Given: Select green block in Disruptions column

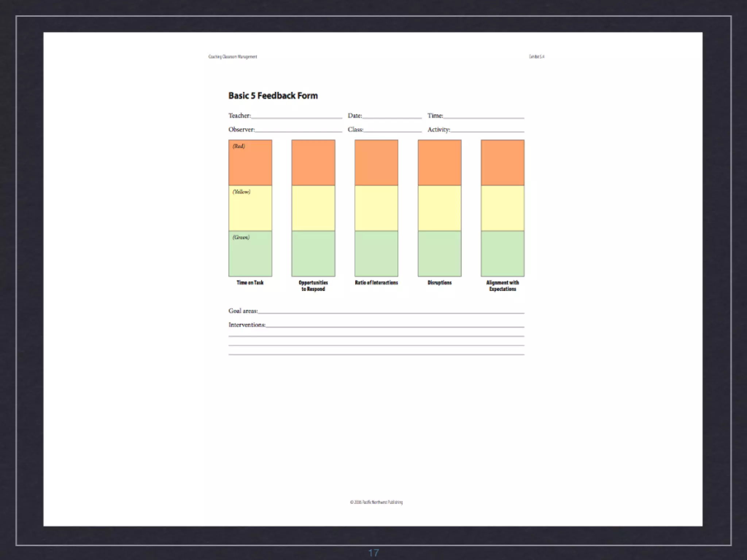Looking at the screenshot, I should [x=440, y=254].
